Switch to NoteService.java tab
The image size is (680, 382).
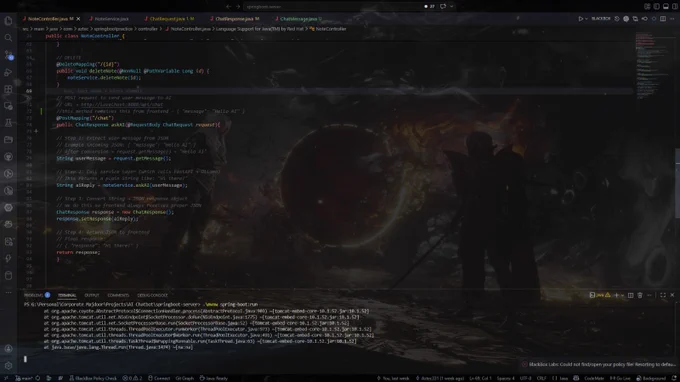click(111, 19)
